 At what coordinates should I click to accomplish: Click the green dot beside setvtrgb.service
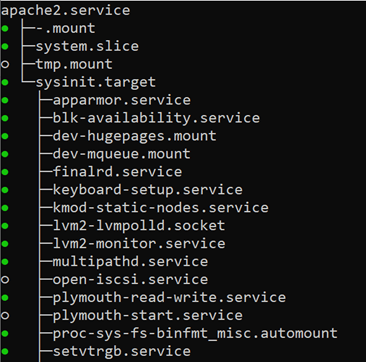(x=5, y=351)
